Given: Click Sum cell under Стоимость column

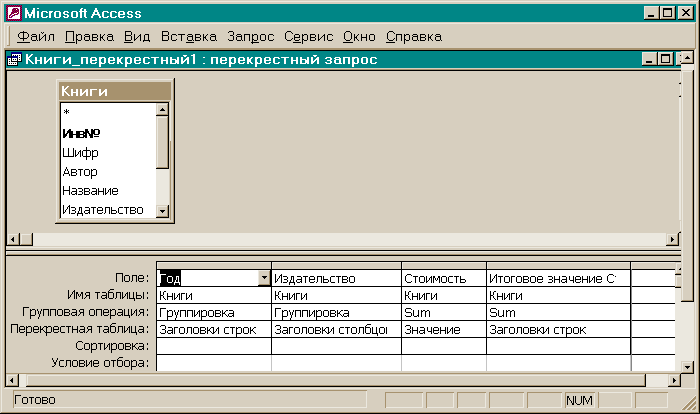Looking at the screenshot, I should click(444, 313).
